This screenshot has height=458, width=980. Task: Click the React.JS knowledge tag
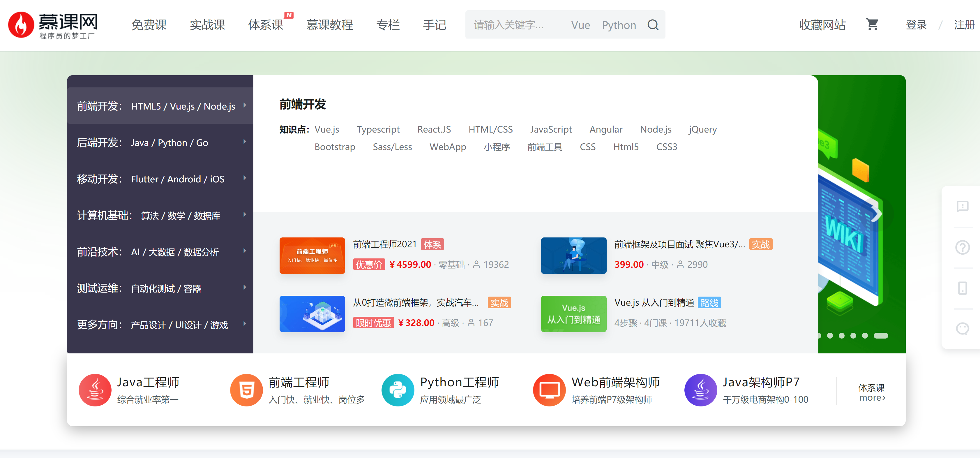coord(434,129)
